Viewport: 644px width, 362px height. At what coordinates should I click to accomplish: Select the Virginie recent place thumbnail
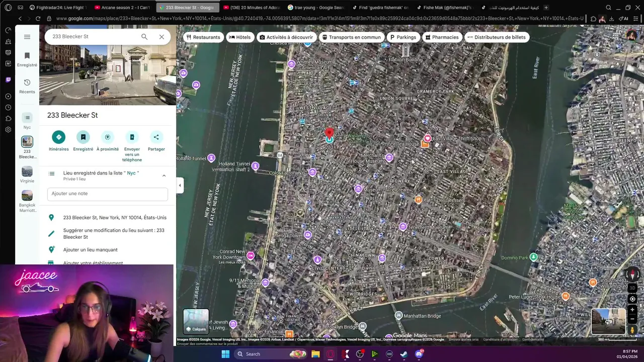[27, 175]
